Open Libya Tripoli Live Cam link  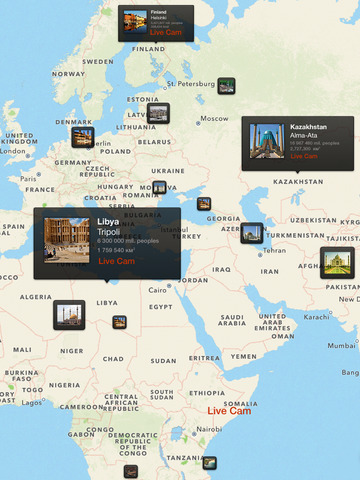click(x=117, y=261)
